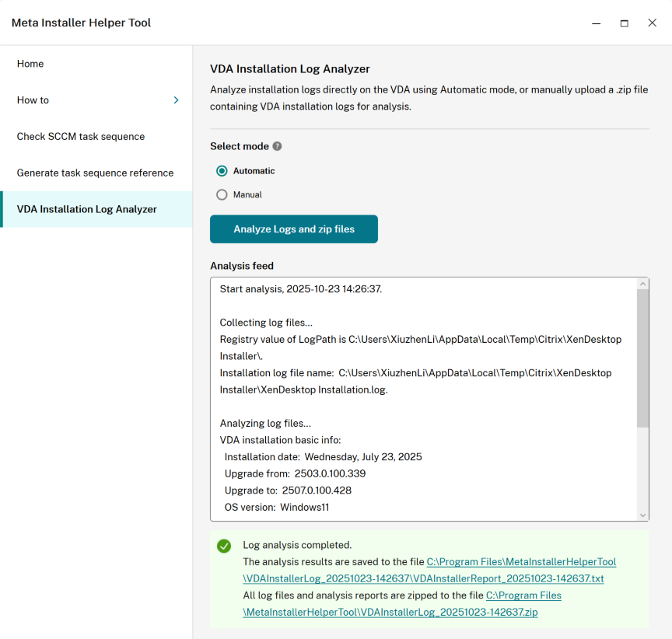The height and width of the screenshot is (639, 672).
Task: Minimize the Meta Installer Helper Tool window
Action: (x=596, y=23)
